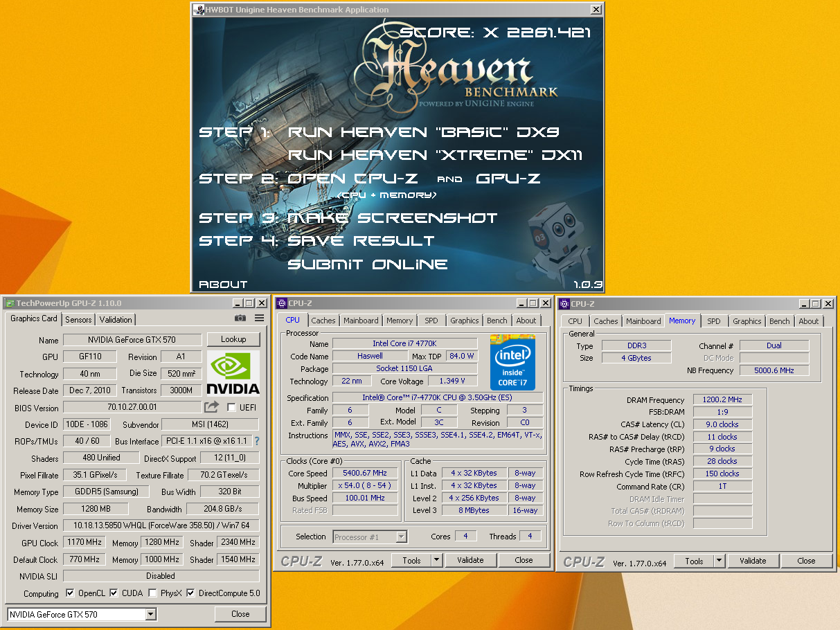Screen dimensions: 840x630
Task: Click the Lookup button in GPU-Z
Action: [x=233, y=339]
